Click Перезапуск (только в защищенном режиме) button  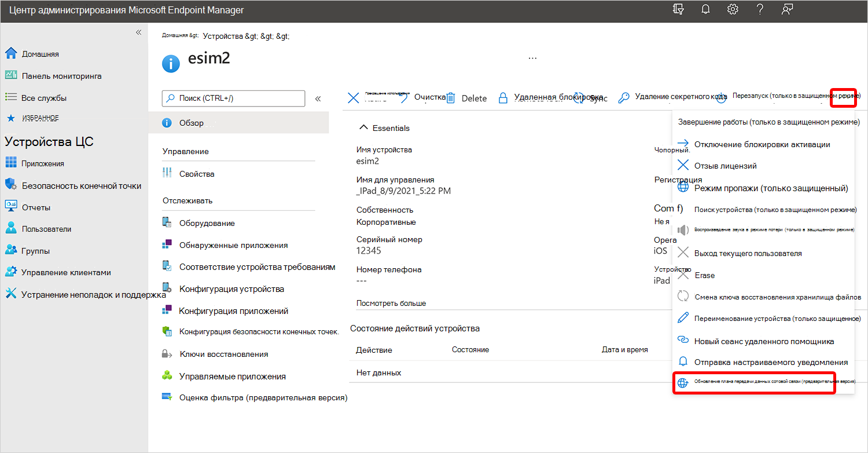point(796,96)
